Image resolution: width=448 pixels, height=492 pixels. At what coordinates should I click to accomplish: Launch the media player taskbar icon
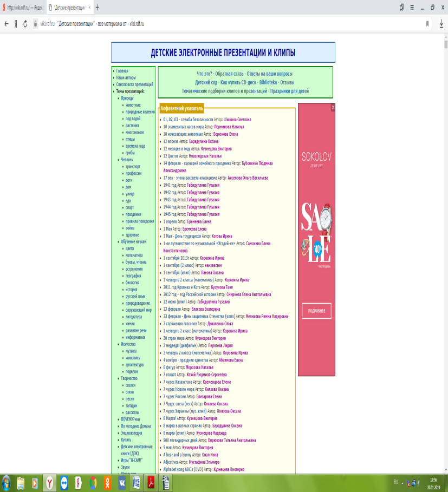pyautogui.click(x=35, y=483)
